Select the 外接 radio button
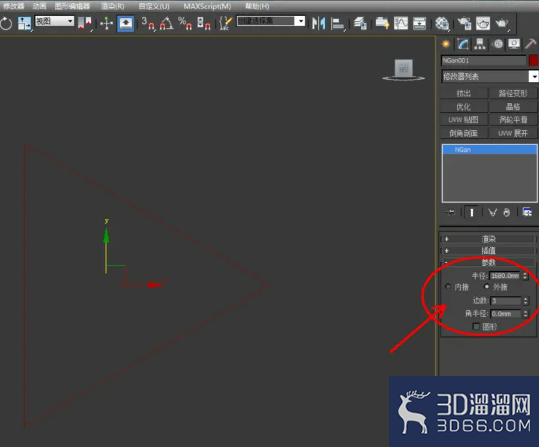 point(487,286)
